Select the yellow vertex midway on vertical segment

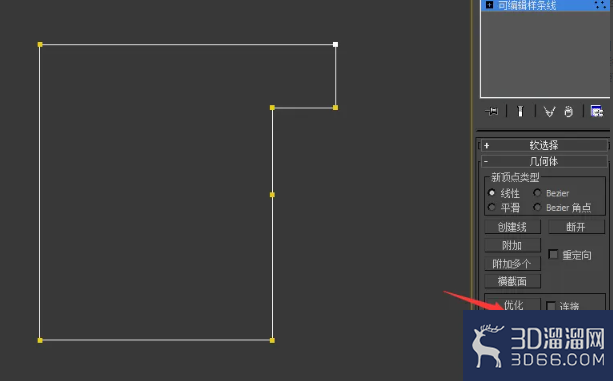(x=272, y=195)
